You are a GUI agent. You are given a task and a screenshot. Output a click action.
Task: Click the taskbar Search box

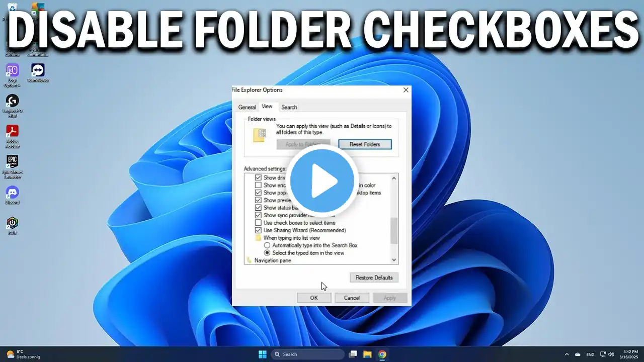(x=308, y=354)
